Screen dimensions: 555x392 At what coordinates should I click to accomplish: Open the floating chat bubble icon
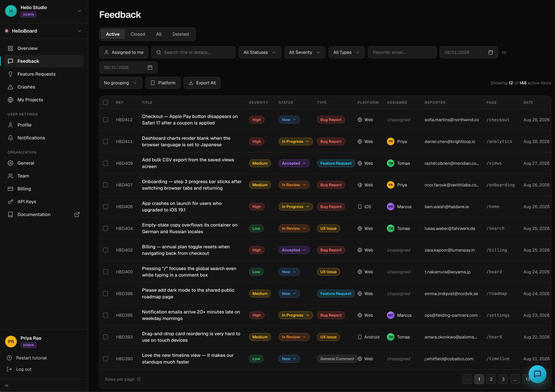[x=537, y=374]
